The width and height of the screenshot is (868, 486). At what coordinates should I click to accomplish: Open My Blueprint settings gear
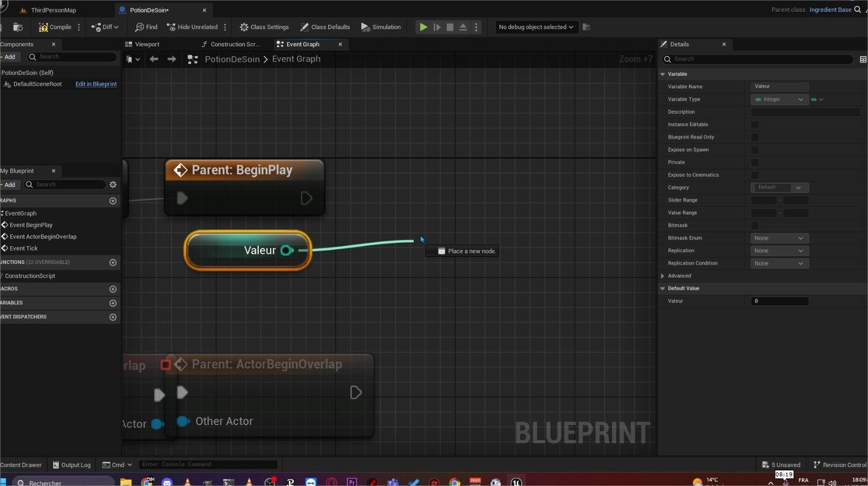pyautogui.click(x=113, y=185)
